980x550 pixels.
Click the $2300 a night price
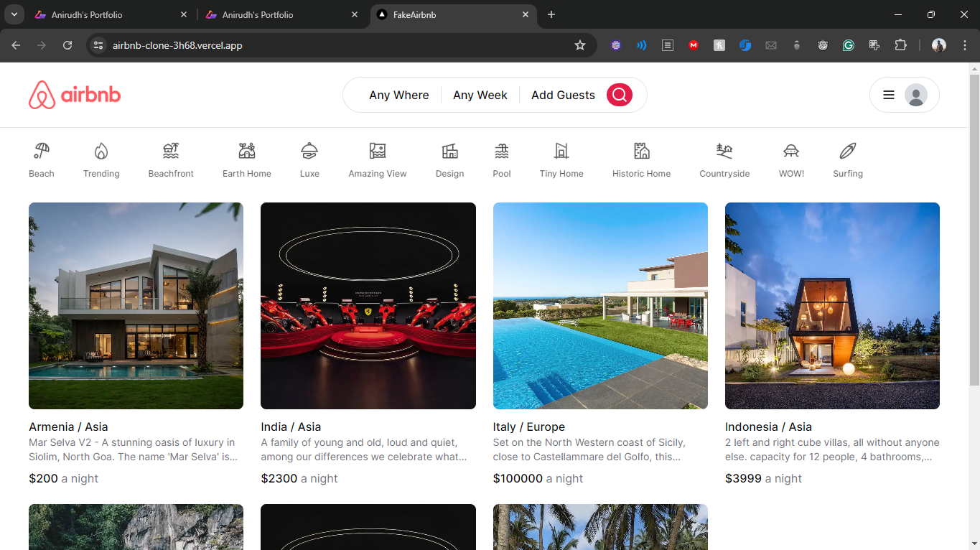[299, 478]
